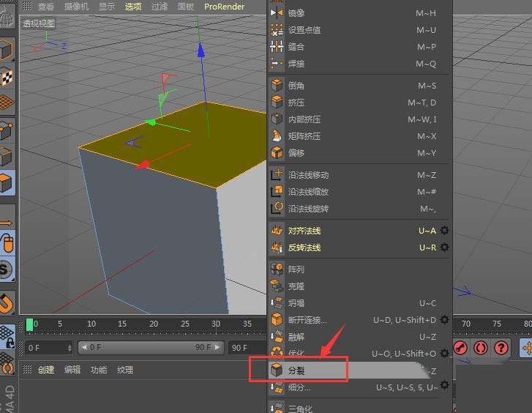Click the record keyframe key icon
The height and width of the screenshot is (413, 532).
tap(460, 348)
